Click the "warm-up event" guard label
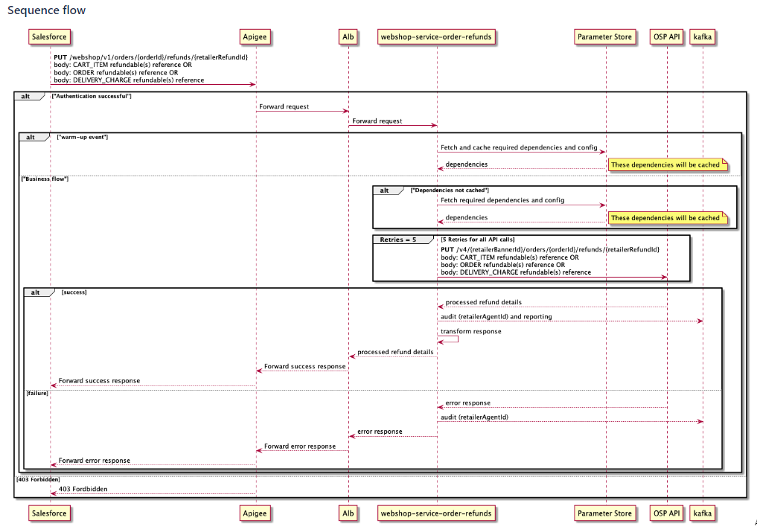 pos(83,137)
